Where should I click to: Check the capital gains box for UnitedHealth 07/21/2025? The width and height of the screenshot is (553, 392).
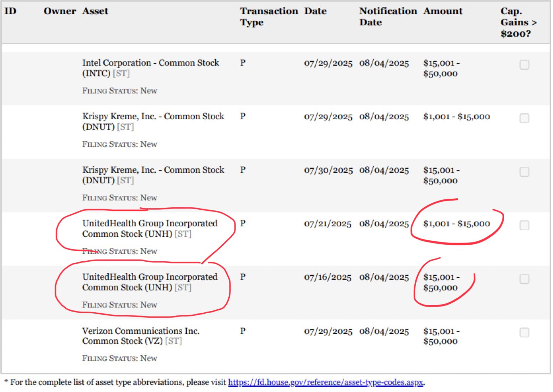[x=524, y=225]
